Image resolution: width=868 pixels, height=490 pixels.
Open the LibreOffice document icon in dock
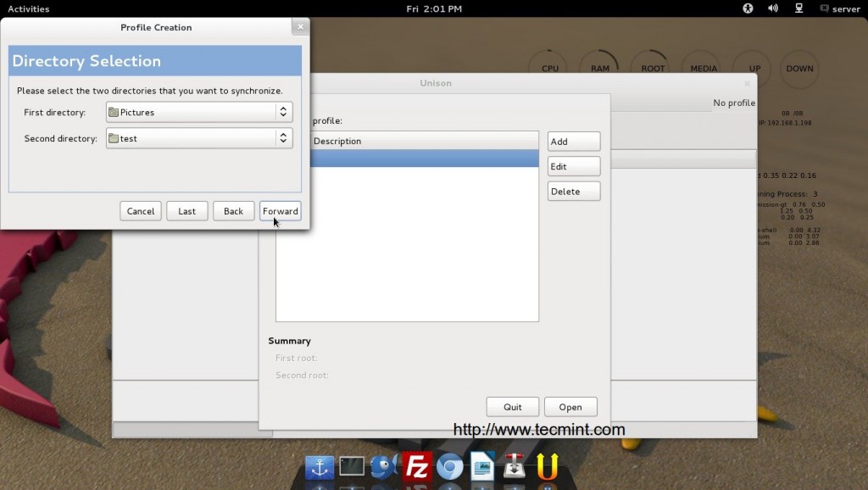click(x=482, y=466)
